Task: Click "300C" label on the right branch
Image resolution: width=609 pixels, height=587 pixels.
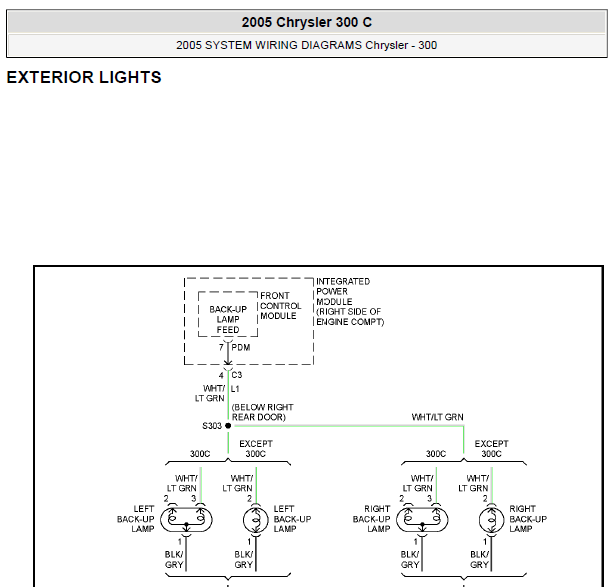Action: 436,454
